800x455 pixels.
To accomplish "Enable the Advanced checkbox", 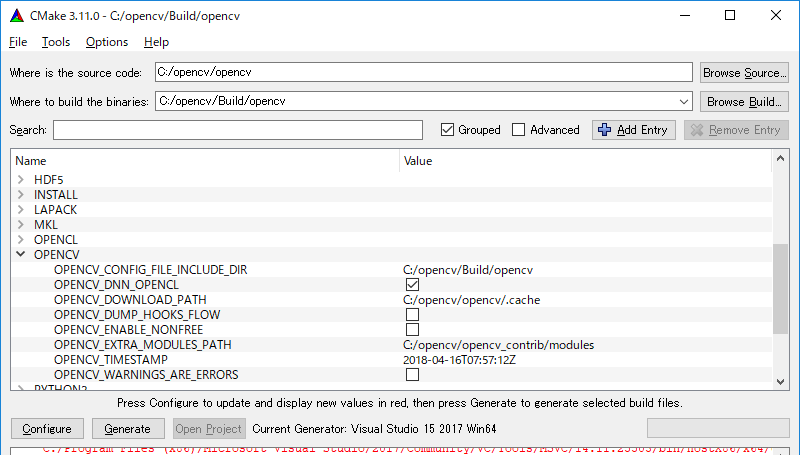I will pos(518,130).
